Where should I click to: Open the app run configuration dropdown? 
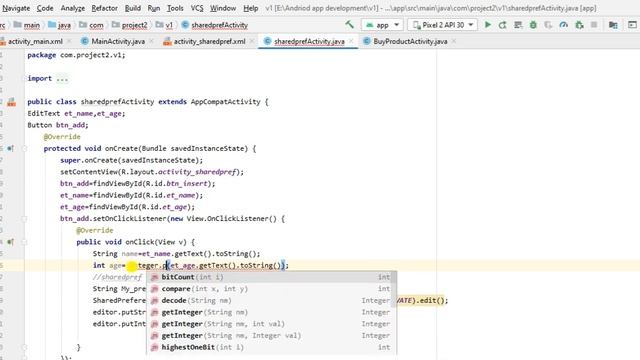pos(382,25)
